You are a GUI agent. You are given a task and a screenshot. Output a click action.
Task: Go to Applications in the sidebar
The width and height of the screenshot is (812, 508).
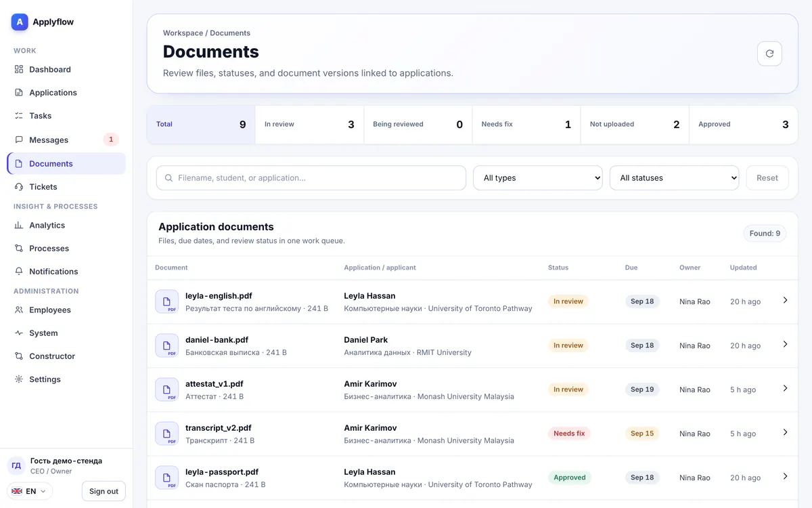66,92
